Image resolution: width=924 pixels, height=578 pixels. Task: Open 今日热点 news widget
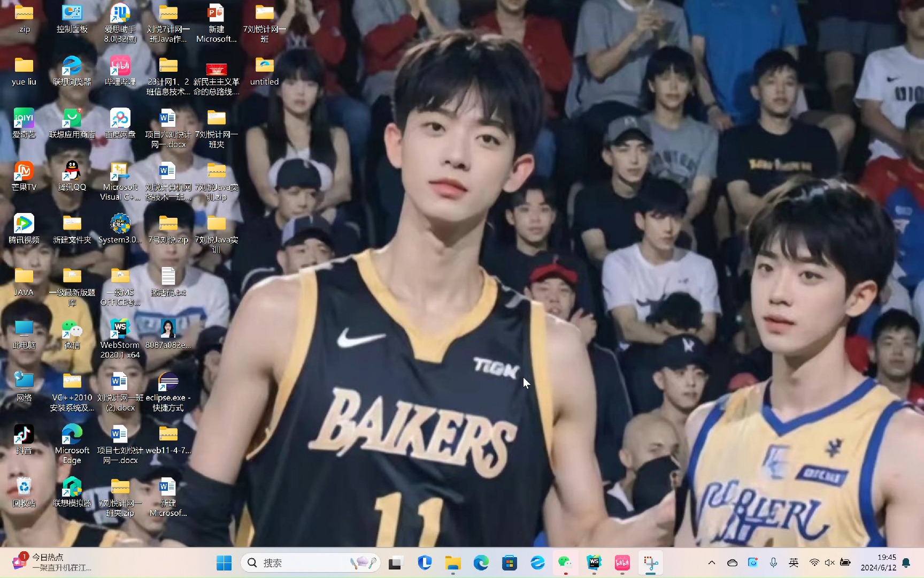point(52,562)
